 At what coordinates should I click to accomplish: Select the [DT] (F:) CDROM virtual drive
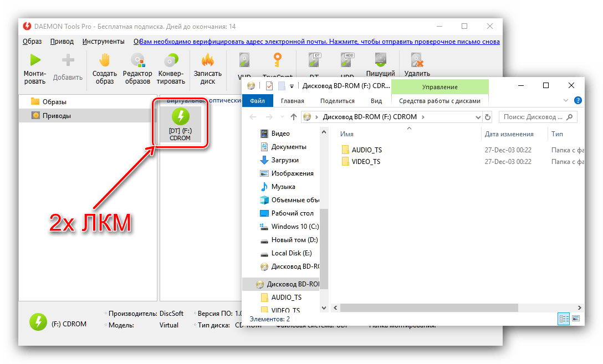click(180, 124)
